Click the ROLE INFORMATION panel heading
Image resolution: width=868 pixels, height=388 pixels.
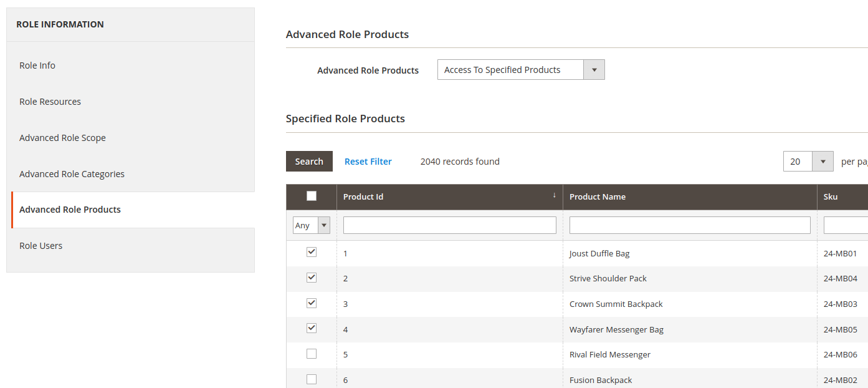(x=60, y=24)
